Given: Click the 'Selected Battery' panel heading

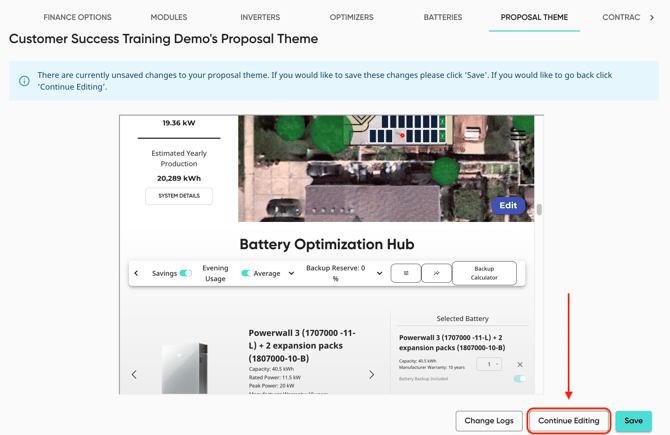Looking at the screenshot, I should (462, 319).
